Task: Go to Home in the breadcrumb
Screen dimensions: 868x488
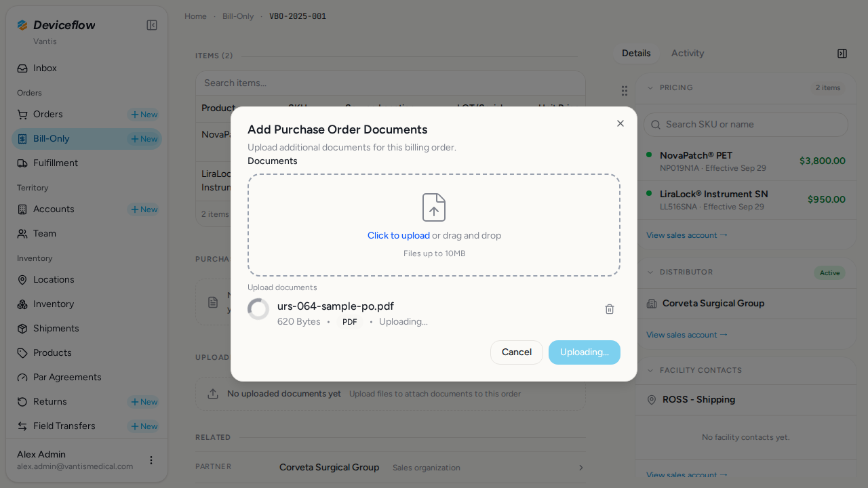Action: click(195, 16)
